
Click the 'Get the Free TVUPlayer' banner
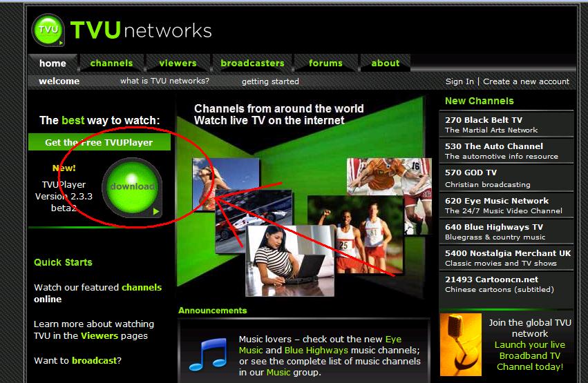click(99, 142)
